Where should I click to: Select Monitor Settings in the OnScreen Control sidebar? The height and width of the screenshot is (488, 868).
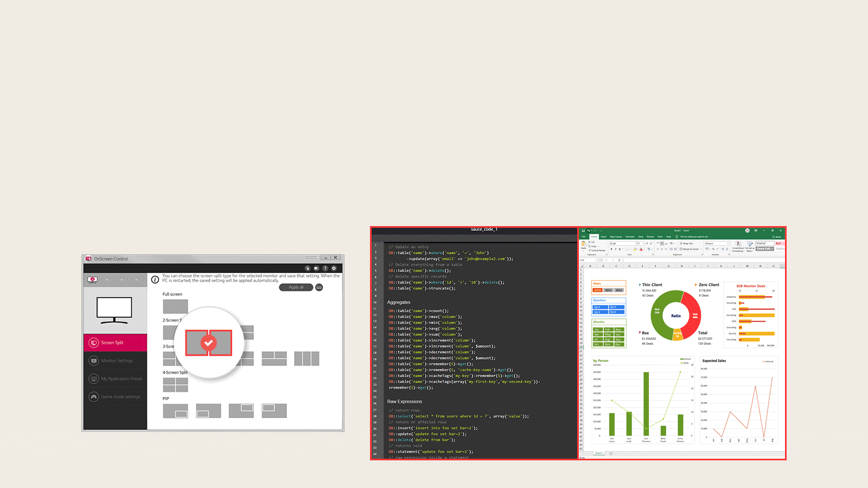click(x=94, y=361)
